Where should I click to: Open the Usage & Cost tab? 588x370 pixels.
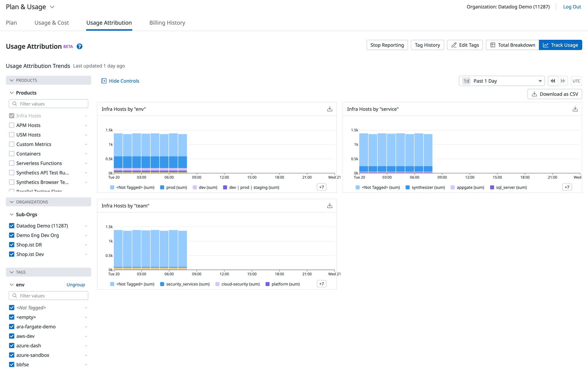51,23
